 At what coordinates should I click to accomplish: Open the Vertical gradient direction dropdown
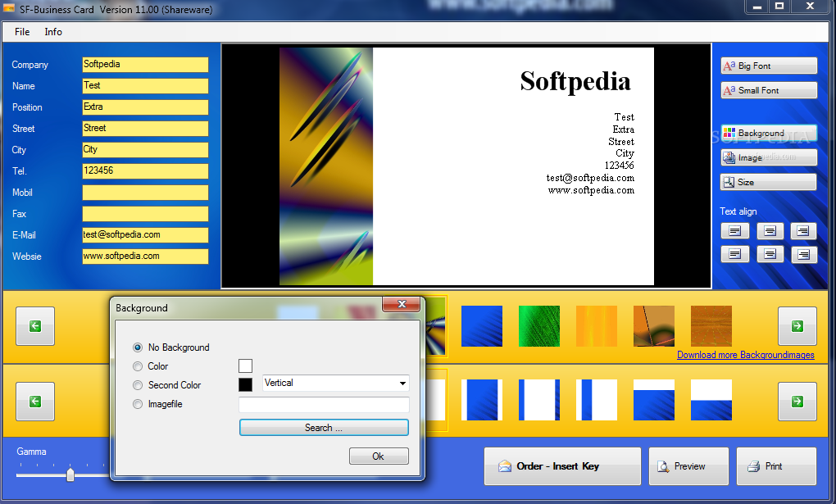click(x=336, y=383)
